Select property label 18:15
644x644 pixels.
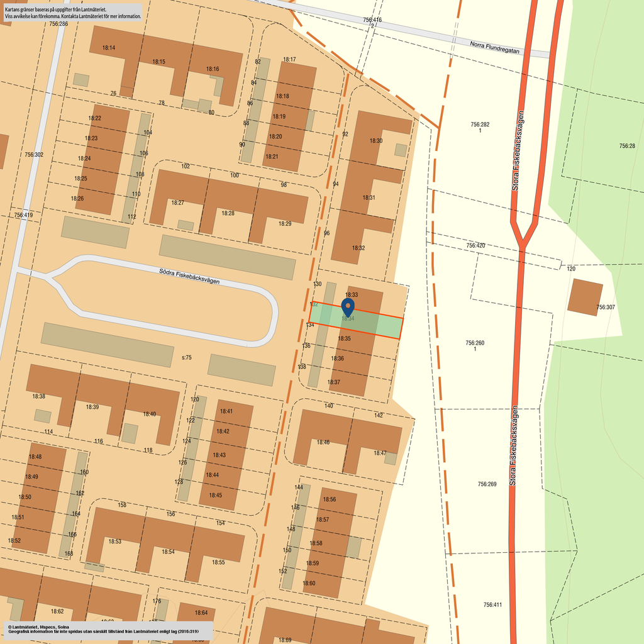[158, 62]
